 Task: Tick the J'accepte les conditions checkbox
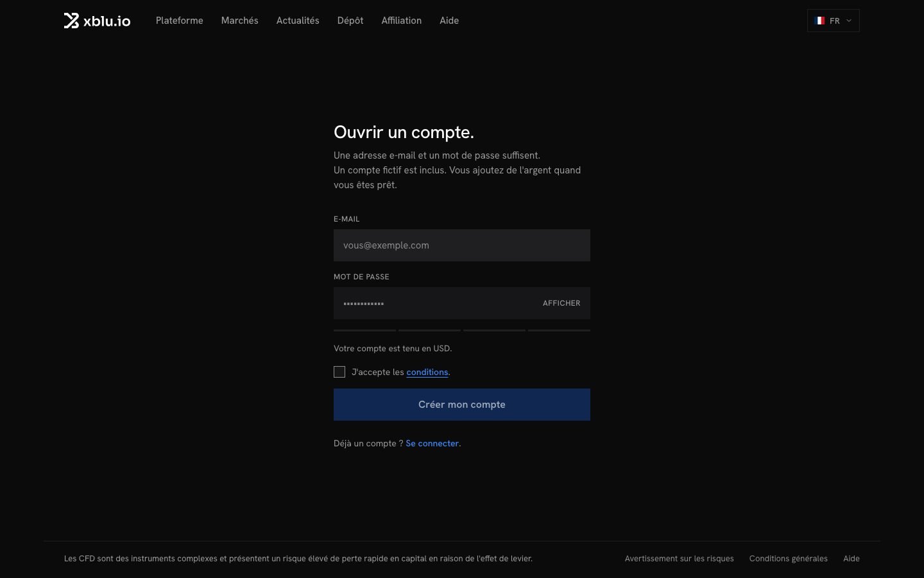point(339,372)
